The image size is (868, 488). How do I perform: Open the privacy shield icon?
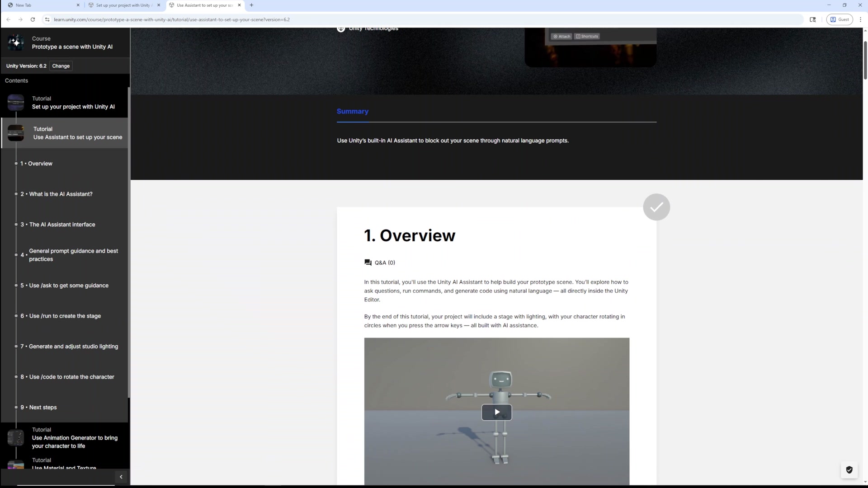click(849, 470)
